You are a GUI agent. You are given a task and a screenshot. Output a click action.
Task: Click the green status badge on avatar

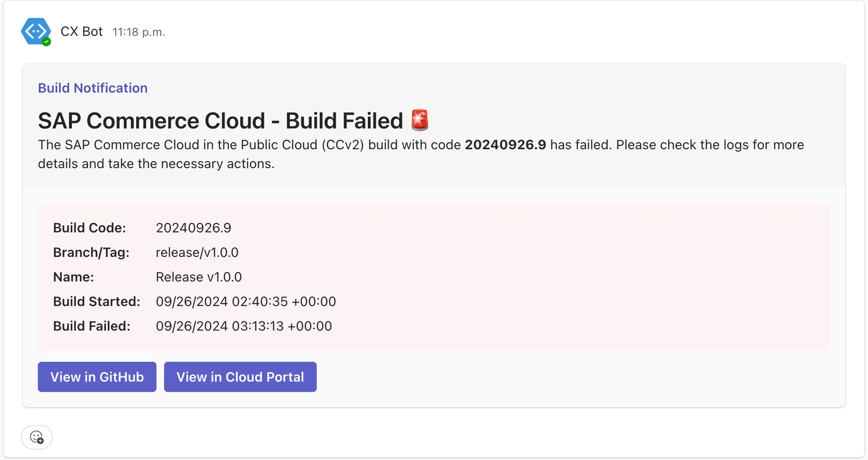pyautogui.click(x=46, y=42)
